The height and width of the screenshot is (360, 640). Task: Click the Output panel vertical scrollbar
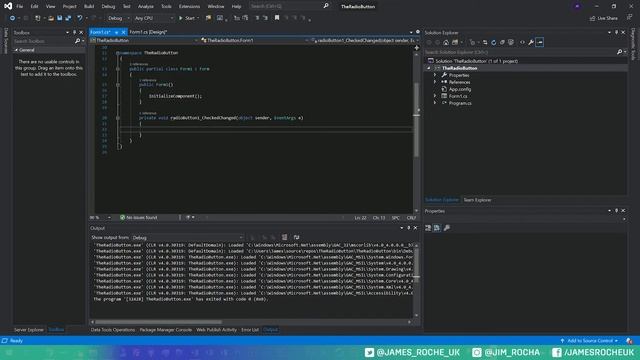(x=416, y=280)
